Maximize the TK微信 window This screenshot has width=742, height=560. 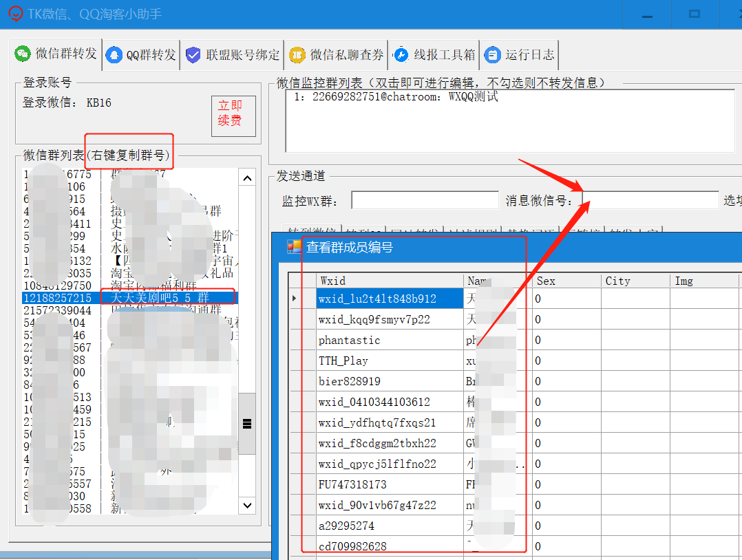pyautogui.click(x=695, y=14)
